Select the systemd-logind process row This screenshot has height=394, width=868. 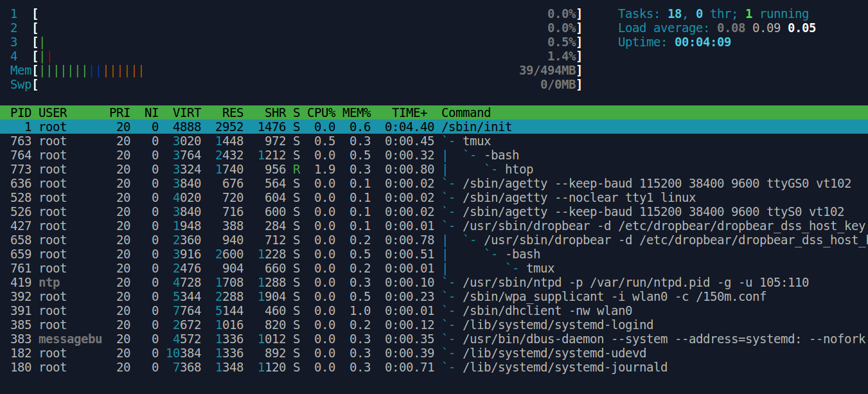coord(434,325)
